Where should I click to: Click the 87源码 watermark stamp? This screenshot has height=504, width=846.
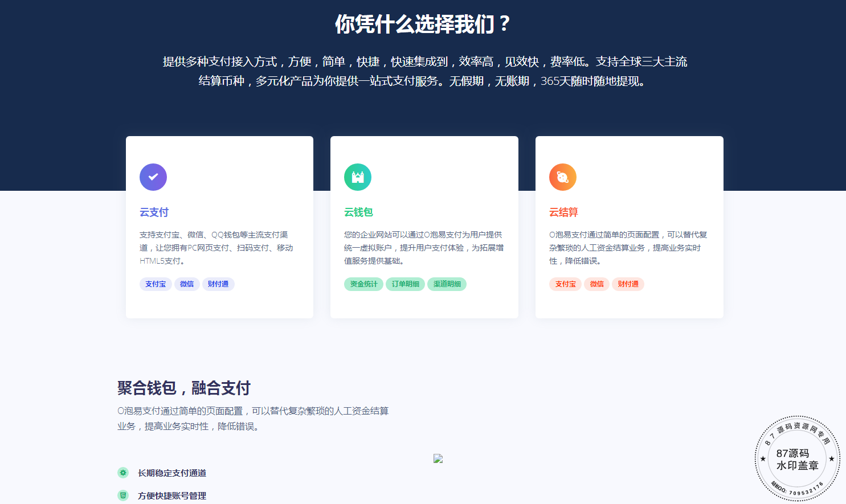click(797, 458)
